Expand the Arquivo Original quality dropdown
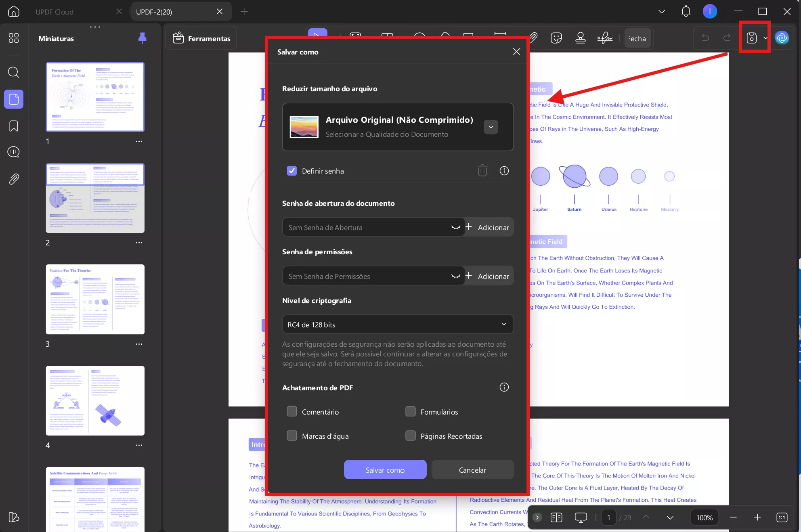The height and width of the screenshot is (532, 801). 491,127
